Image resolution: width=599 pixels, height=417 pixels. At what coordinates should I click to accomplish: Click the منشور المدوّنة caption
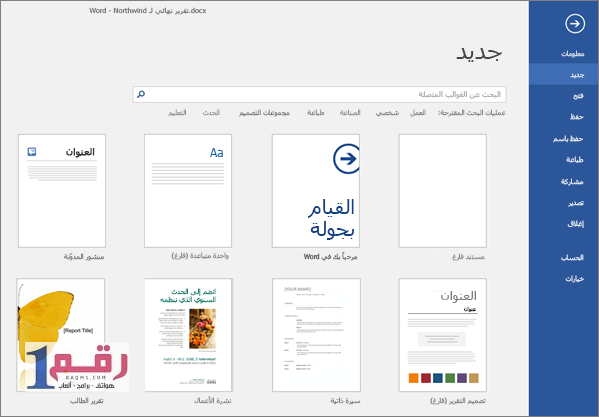tap(84, 257)
